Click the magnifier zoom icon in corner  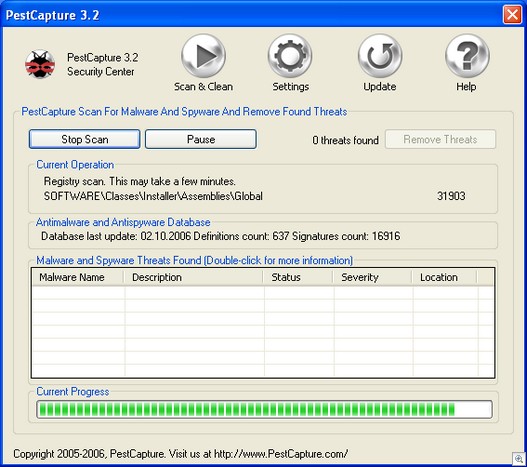point(519,459)
